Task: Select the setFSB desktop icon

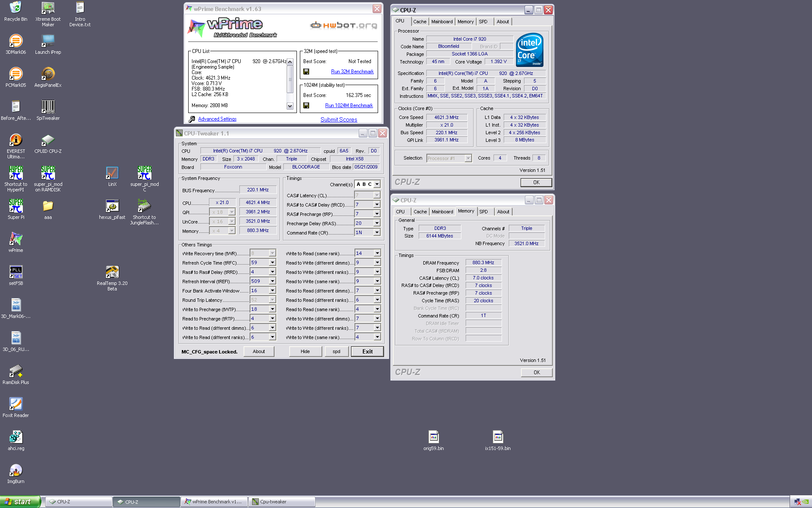Action: [16, 275]
